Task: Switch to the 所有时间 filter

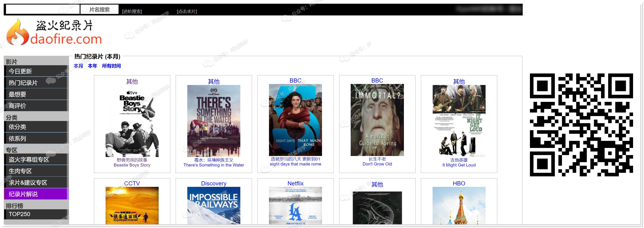Action: 111,66
